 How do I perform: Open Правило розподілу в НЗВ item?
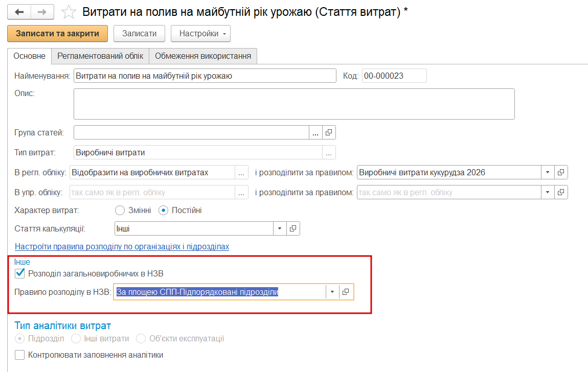[346, 292]
